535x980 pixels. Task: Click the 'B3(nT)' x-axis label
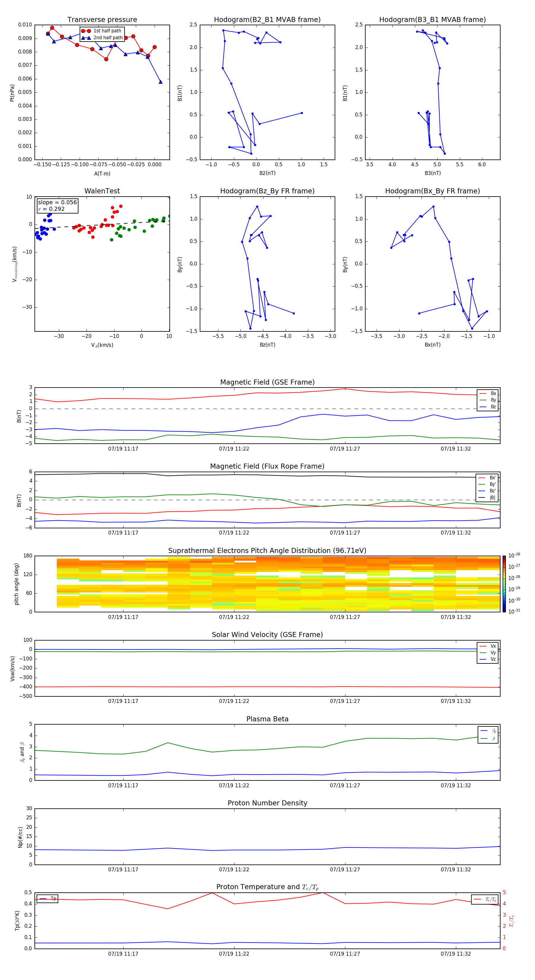[x=432, y=173]
